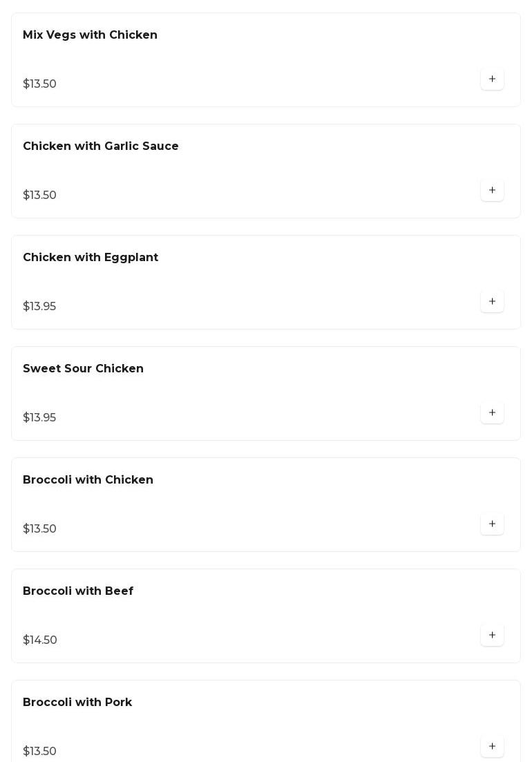
Task: Select the Chicken with Garlic Sauce title
Action: point(101,146)
